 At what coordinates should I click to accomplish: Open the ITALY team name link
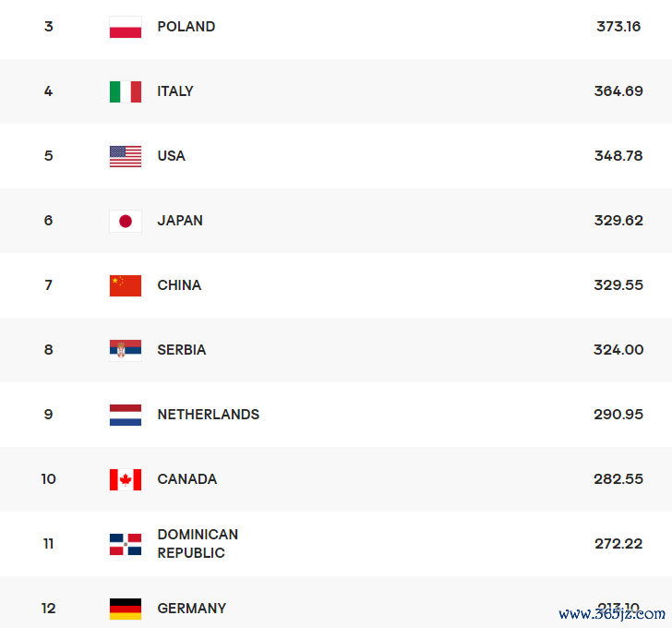pyautogui.click(x=175, y=91)
